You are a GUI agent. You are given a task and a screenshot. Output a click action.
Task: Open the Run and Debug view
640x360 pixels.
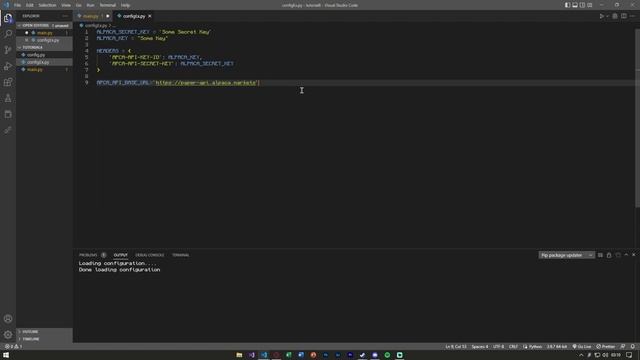8,66
